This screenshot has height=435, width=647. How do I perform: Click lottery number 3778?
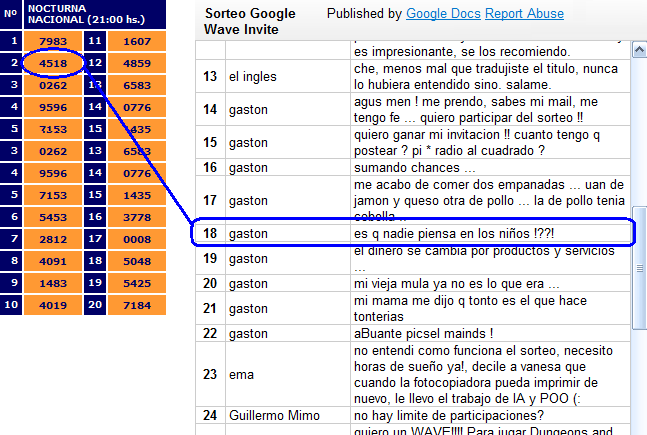(137, 217)
